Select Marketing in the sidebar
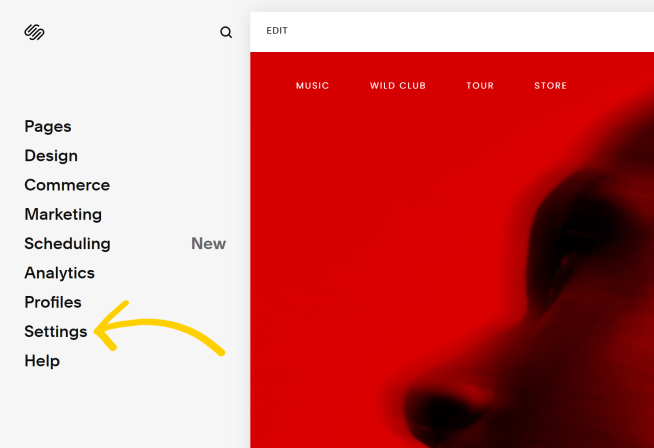Image resolution: width=654 pixels, height=448 pixels. point(63,214)
